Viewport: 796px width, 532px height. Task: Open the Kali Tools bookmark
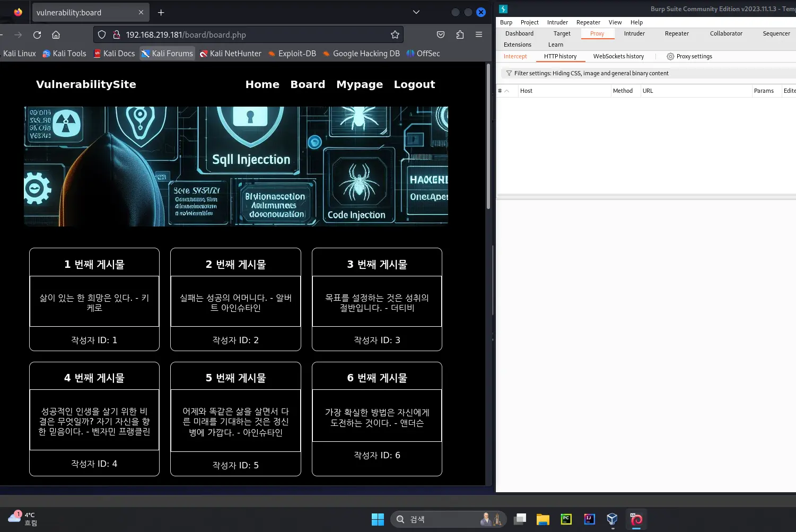(64, 54)
